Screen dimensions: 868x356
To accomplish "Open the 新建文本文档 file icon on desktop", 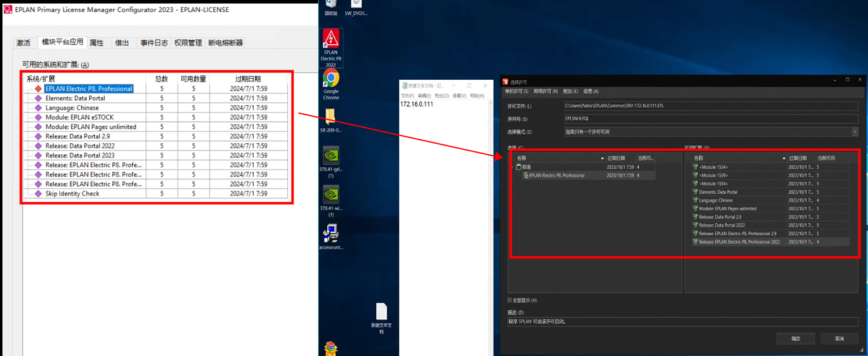I will pyautogui.click(x=381, y=312).
